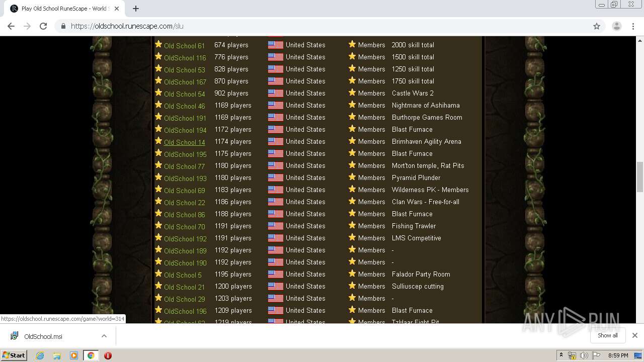Open world OldSchool 167 link
The image size is (644, 362).
coord(185,82)
